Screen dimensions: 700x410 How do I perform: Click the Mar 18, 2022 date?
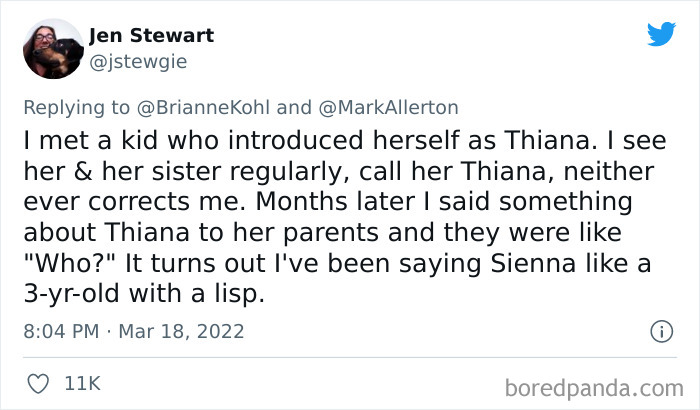click(x=184, y=330)
